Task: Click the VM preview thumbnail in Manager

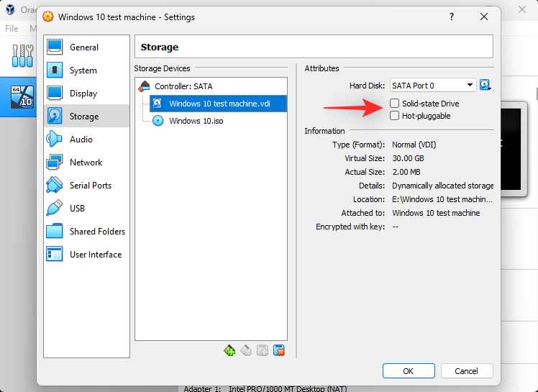Action: (513, 150)
